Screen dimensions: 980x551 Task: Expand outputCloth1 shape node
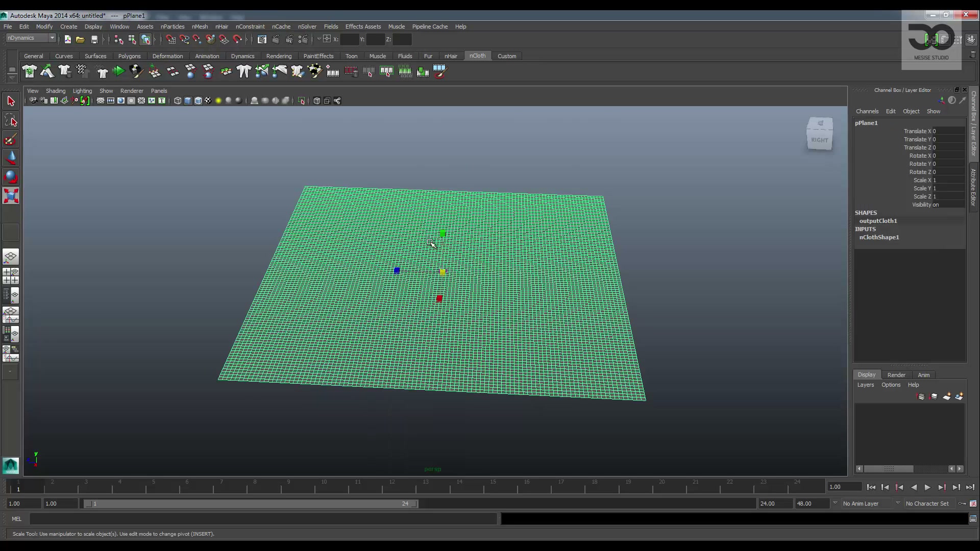coord(878,221)
